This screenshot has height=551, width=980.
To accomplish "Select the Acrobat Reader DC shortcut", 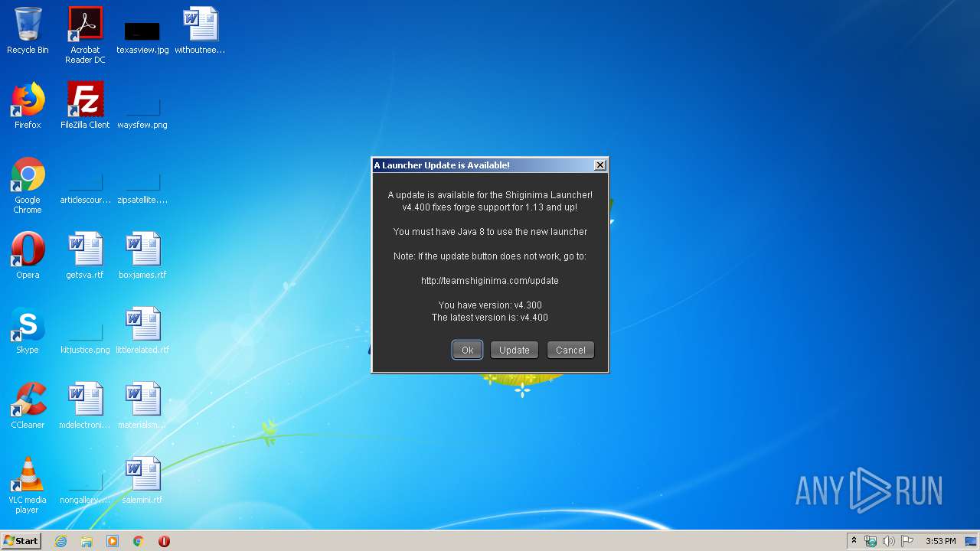I will click(x=85, y=35).
